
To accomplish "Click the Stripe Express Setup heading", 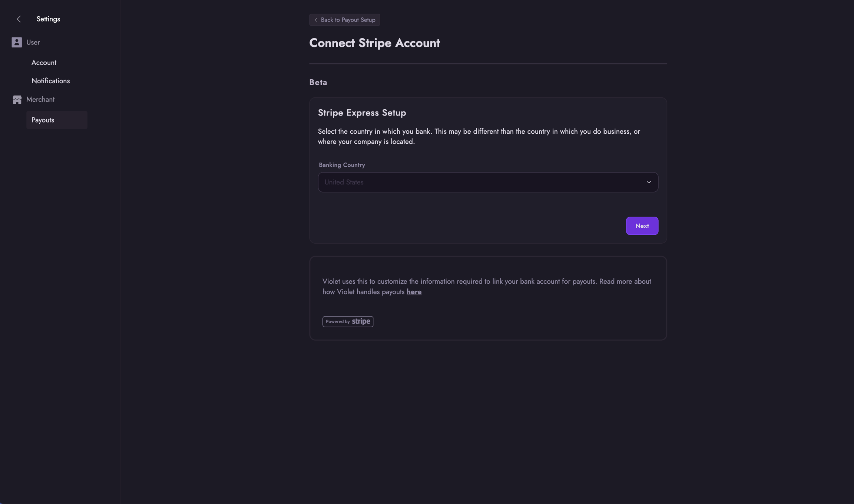I will click(362, 113).
